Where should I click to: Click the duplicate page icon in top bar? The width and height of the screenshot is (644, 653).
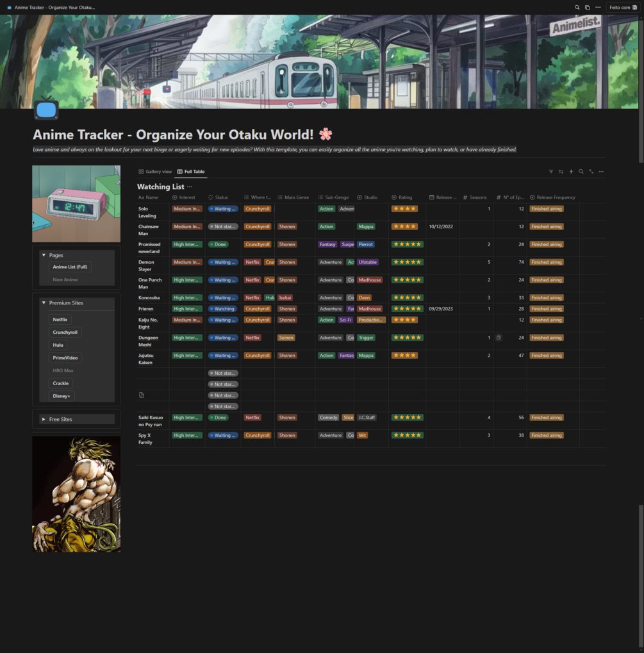click(x=588, y=8)
